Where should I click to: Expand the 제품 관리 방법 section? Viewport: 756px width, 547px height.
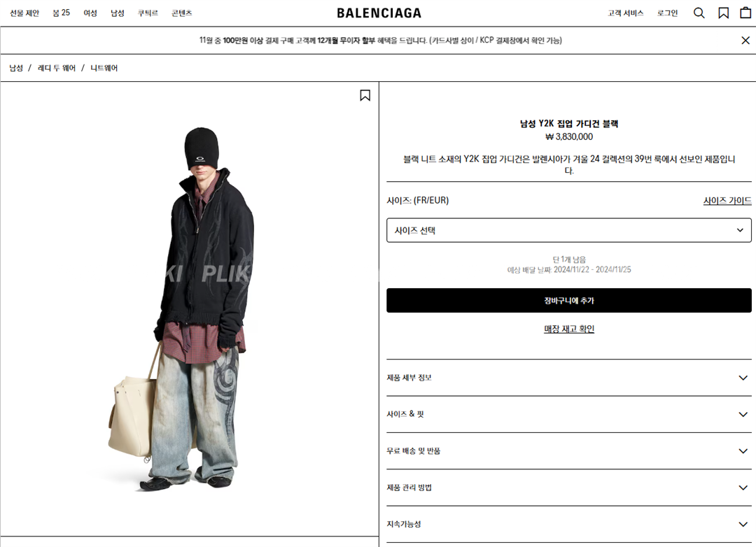(569, 488)
